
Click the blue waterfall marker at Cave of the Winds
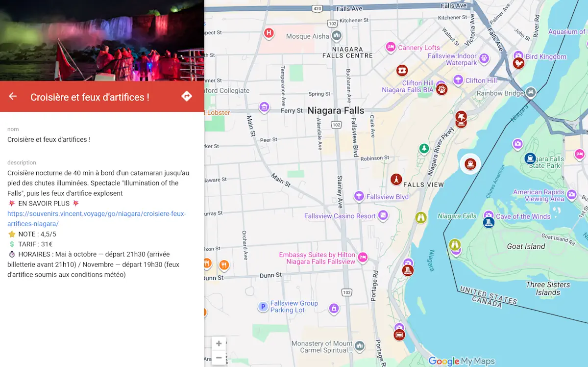489,223
